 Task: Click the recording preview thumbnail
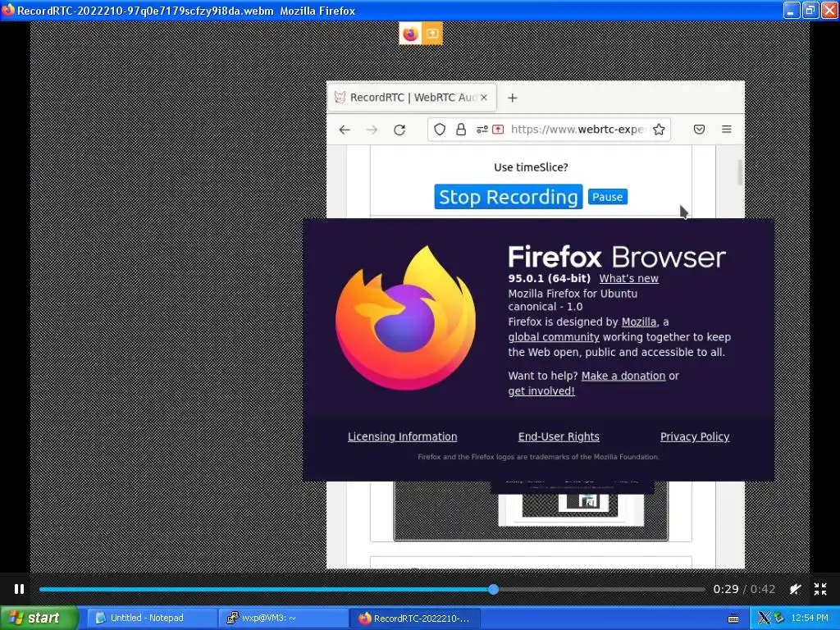point(531,510)
